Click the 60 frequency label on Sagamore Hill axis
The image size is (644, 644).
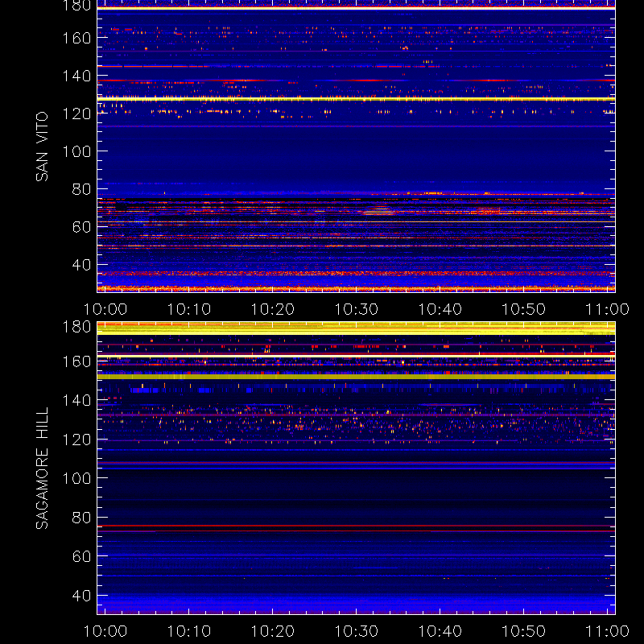(x=82, y=556)
